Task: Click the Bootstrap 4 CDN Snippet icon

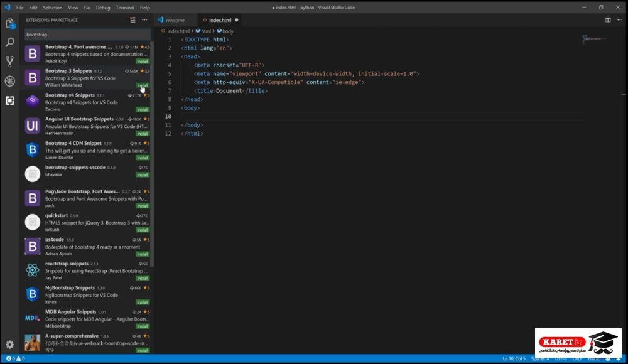Action: click(33, 150)
